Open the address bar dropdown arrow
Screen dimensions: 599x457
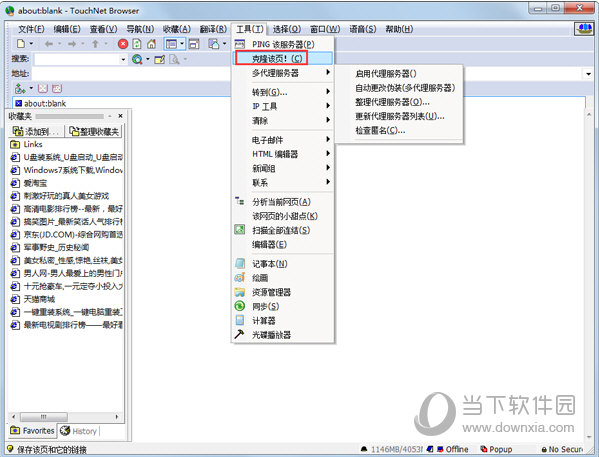[588, 74]
